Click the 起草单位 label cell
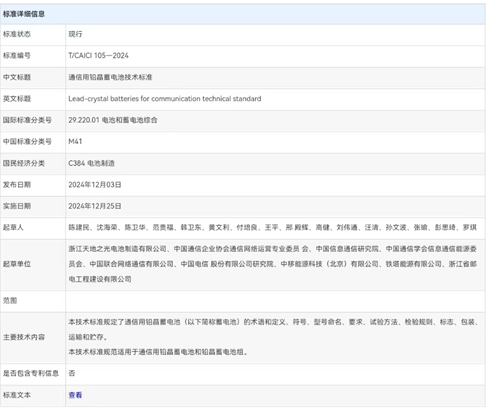 [33, 264]
